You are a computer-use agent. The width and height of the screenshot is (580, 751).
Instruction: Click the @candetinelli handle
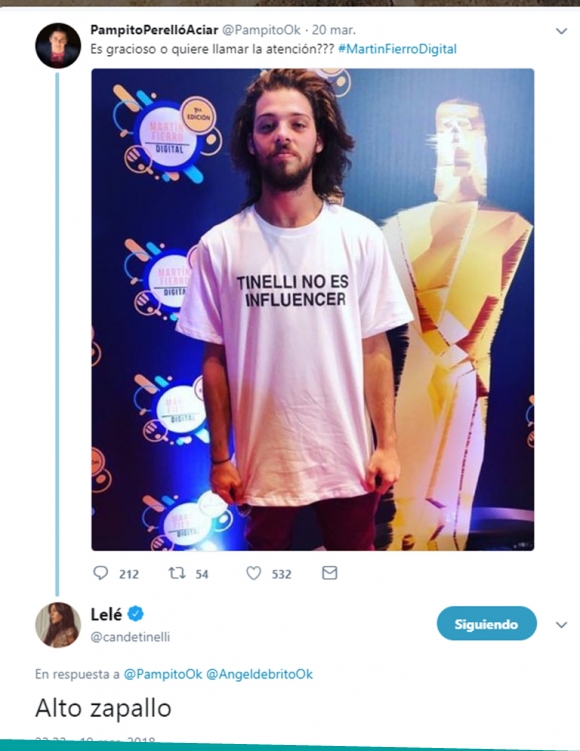point(130,637)
